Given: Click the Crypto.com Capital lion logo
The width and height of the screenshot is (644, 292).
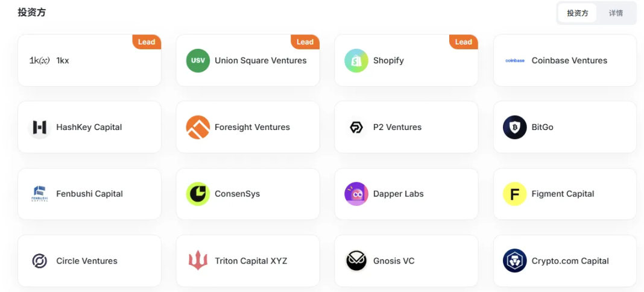Looking at the screenshot, I should [514, 261].
